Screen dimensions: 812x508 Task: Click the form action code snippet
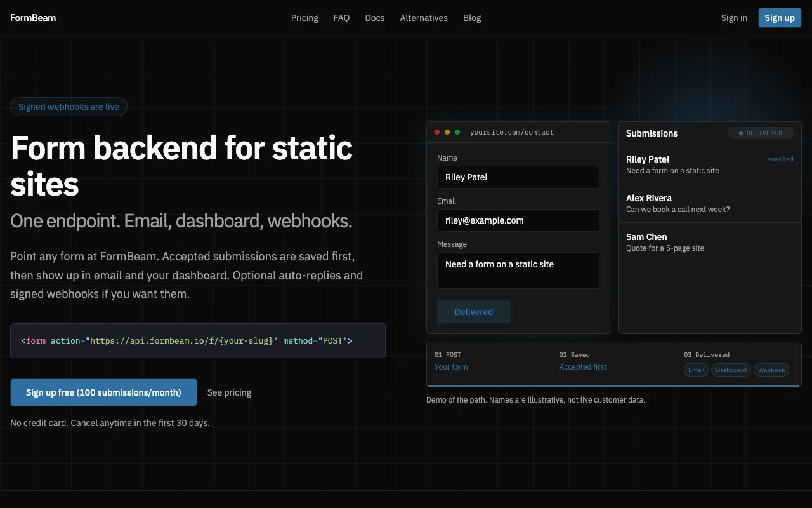[198, 341]
